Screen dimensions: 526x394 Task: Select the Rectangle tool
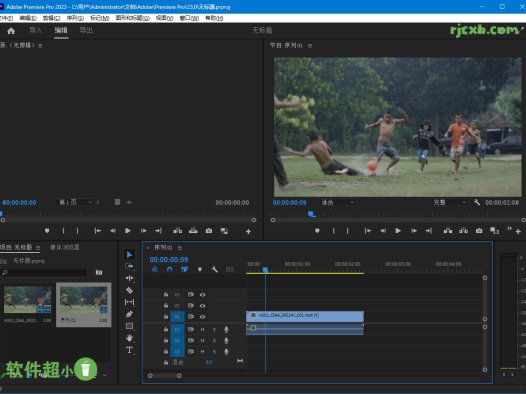tap(129, 326)
